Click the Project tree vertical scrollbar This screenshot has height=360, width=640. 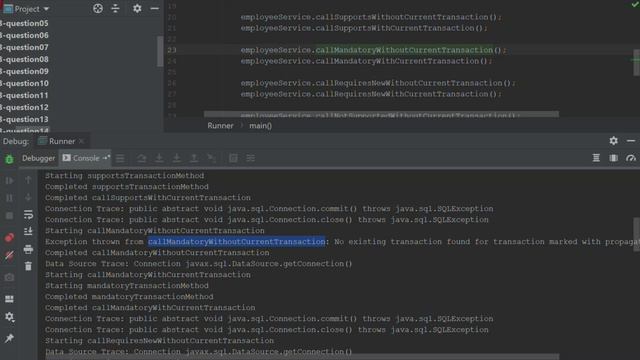pyautogui.click(x=160, y=51)
